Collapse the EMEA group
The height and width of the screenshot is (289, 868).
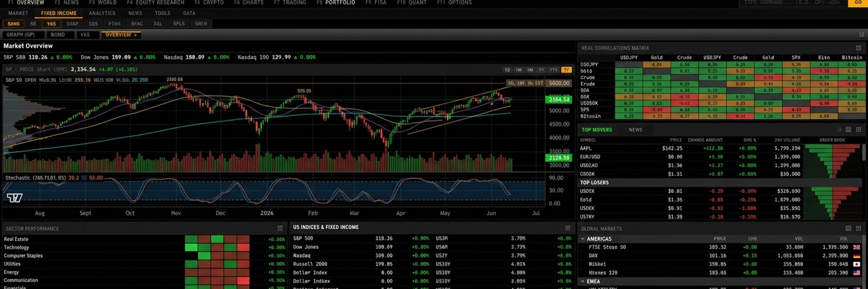coord(583,281)
